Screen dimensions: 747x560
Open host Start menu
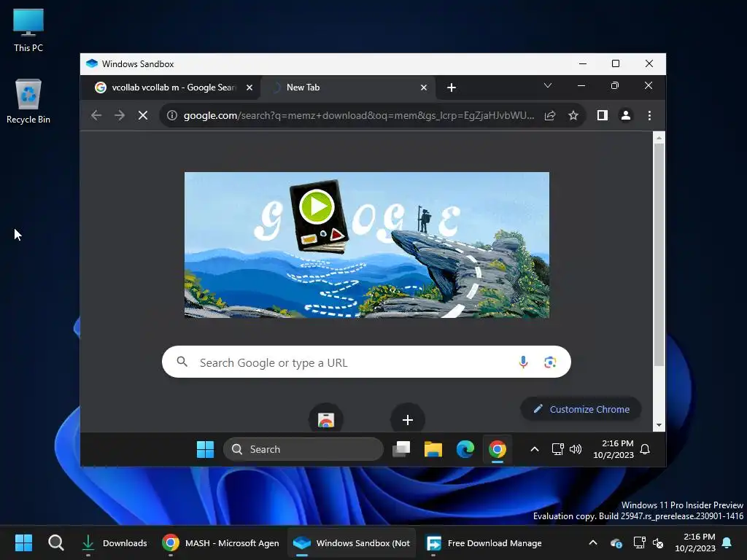click(23, 542)
